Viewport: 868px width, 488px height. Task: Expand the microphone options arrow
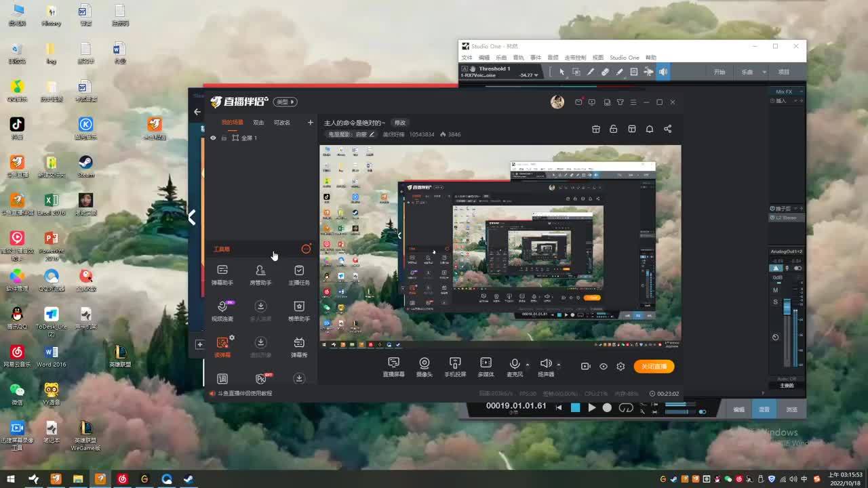click(x=528, y=365)
